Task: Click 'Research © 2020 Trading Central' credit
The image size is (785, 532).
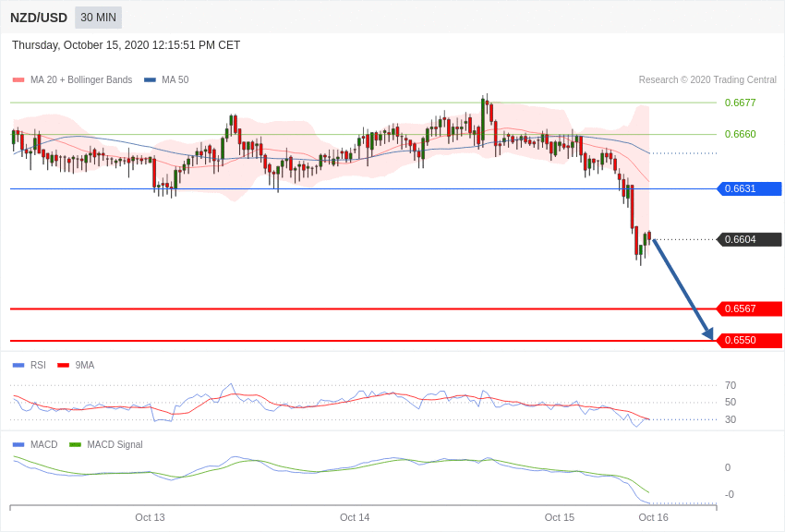Action: click(707, 79)
